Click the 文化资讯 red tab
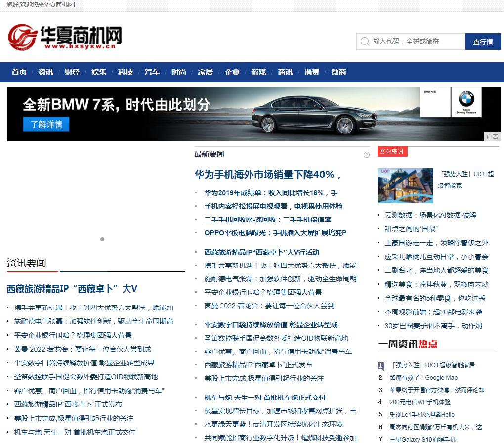 point(392,152)
